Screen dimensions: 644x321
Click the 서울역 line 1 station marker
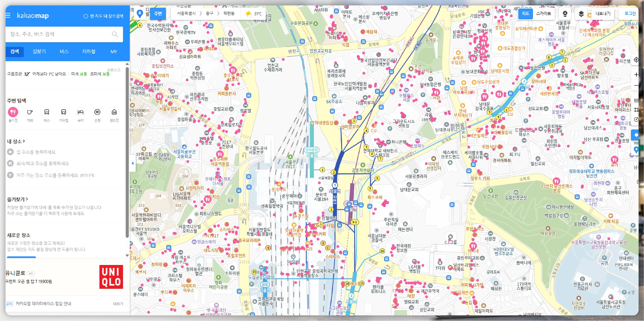click(x=334, y=185)
